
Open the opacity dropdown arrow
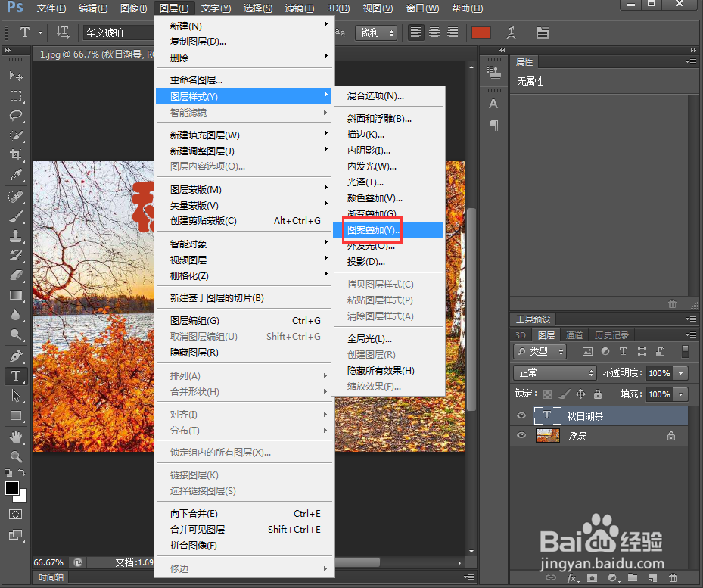point(680,372)
